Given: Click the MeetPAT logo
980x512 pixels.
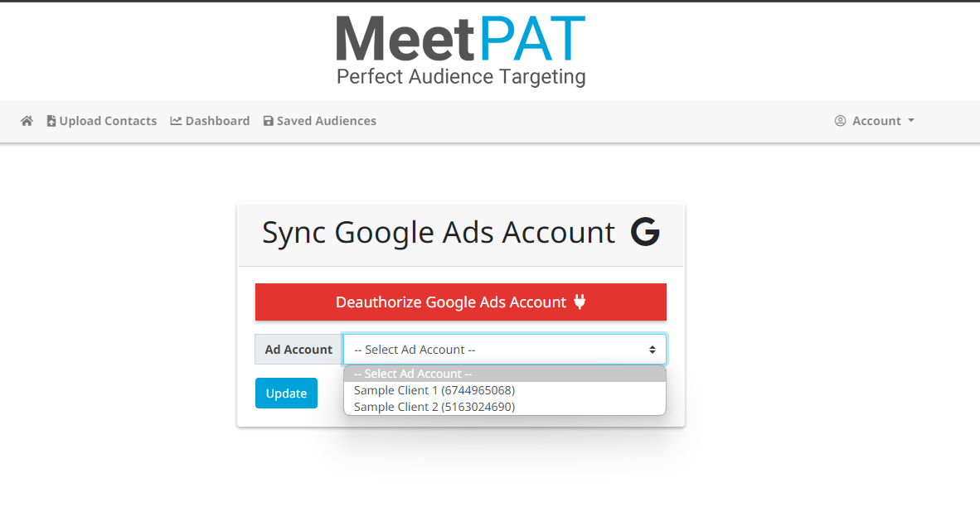Looking at the screenshot, I should click(x=460, y=50).
